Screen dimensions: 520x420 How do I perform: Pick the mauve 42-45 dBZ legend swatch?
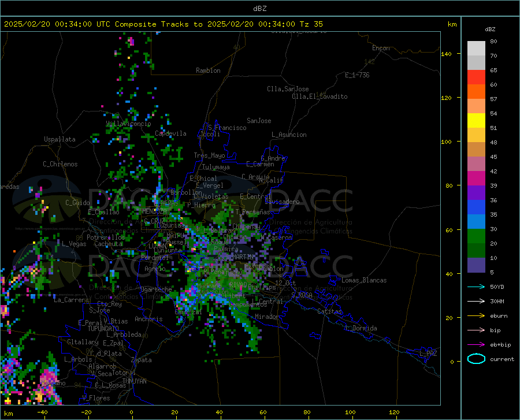(x=476, y=164)
